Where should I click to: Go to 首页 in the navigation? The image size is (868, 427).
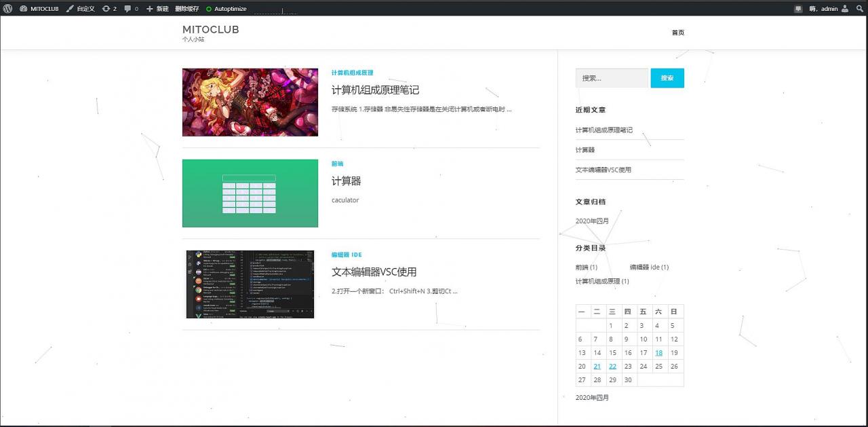tap(677, 33)
